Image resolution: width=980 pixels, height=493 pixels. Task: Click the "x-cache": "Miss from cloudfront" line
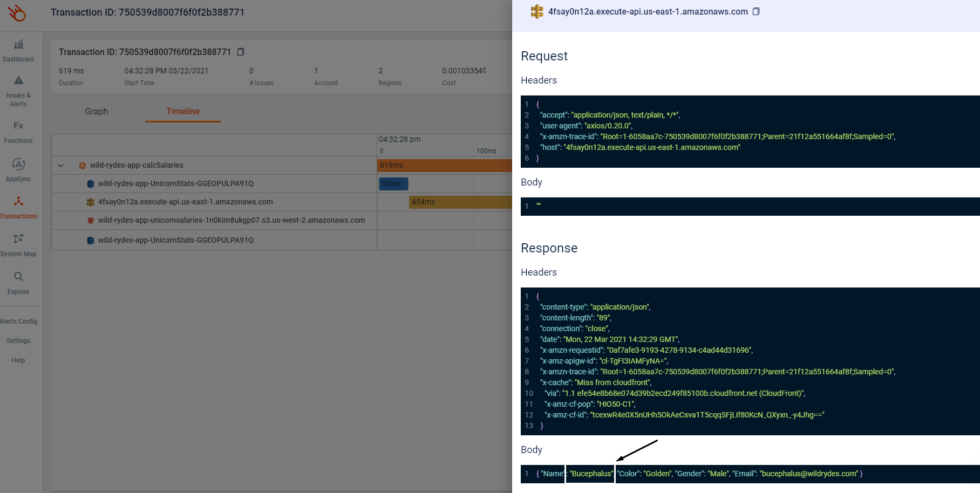point(596,382)
